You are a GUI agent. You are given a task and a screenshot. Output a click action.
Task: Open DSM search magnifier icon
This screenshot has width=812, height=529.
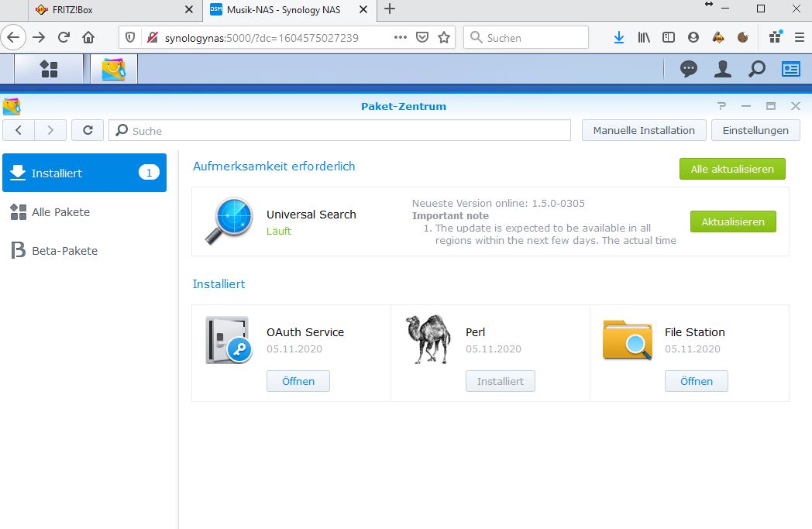(756, 69)
